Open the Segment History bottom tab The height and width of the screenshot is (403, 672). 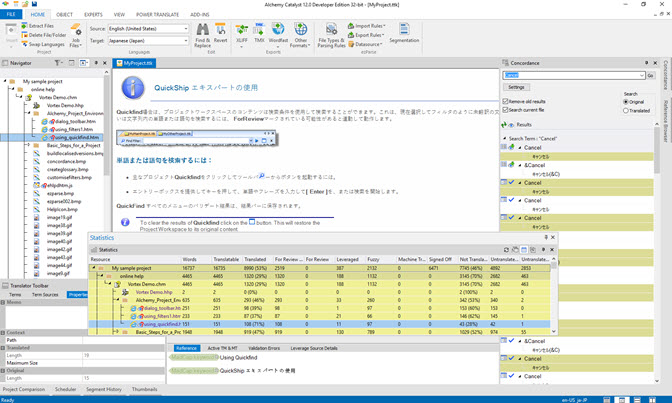[x=104, y=389]
